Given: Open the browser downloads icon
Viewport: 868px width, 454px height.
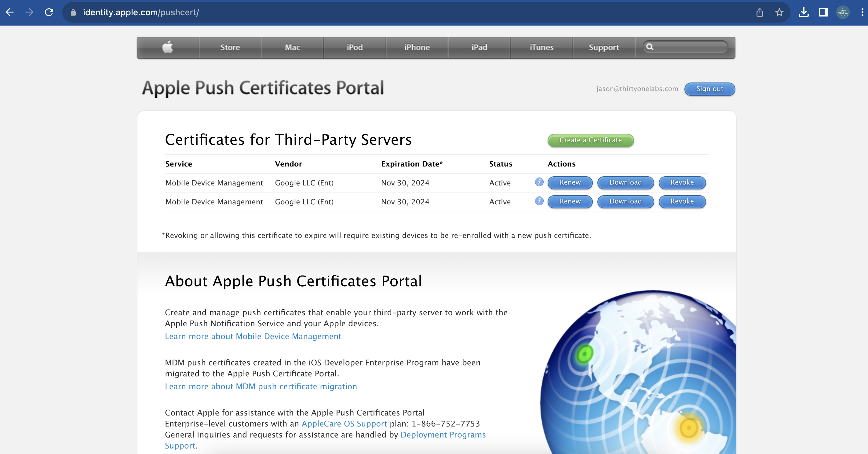Looking at the screenshot, I should pyautogui.click(x=804, y=13).
